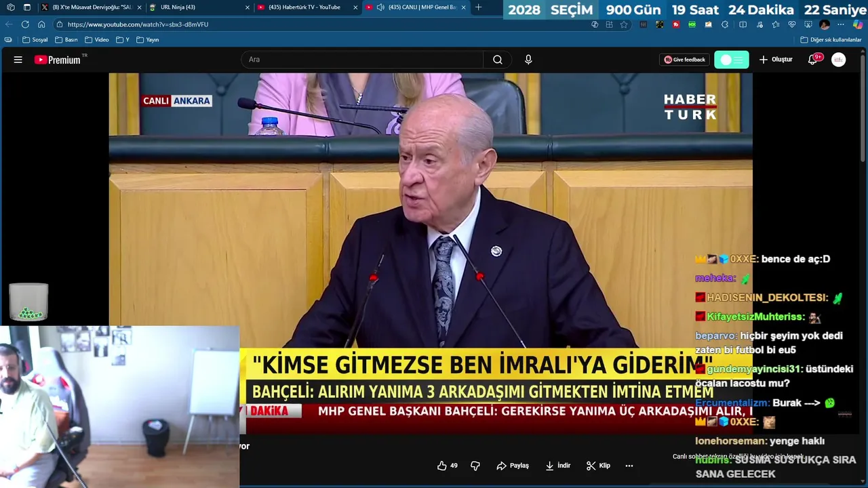Screen dimensions: 868x488
Task: Open Yayın bookmarks folder
Action: pos(147,40)
